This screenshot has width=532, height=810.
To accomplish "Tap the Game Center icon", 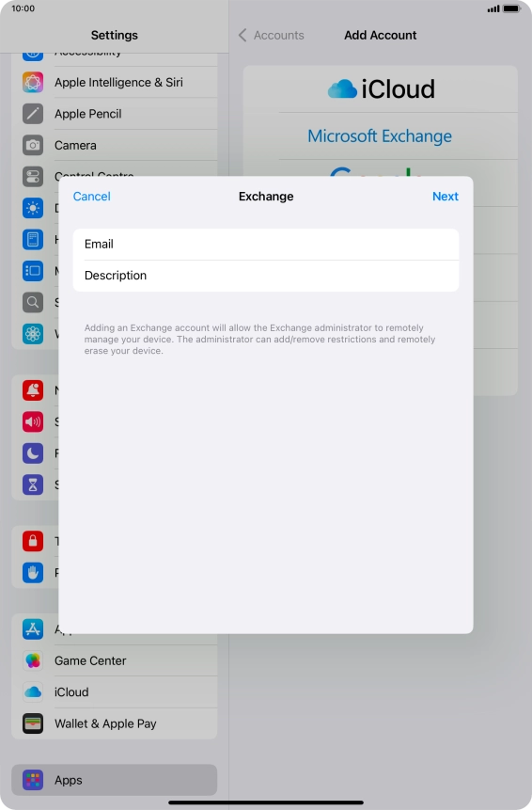I will (33, 660).
